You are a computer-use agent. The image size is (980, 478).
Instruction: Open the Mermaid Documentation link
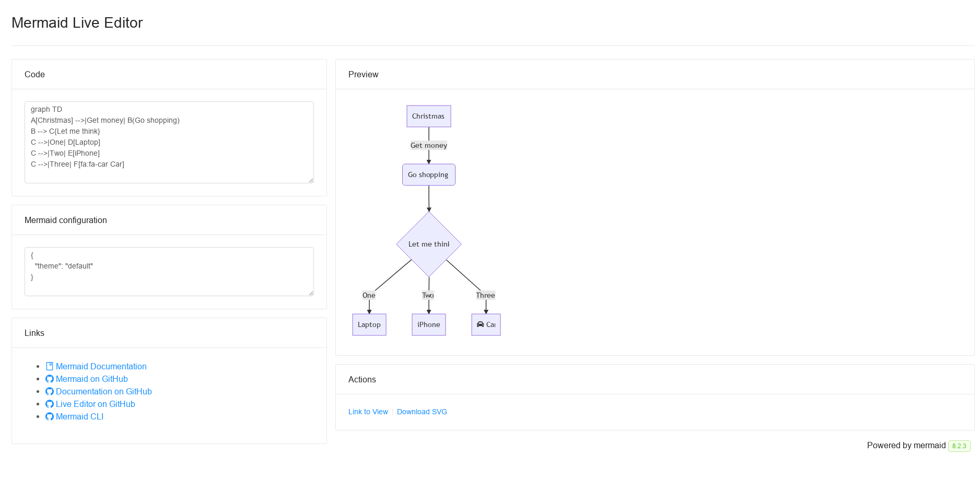(101, 366)
